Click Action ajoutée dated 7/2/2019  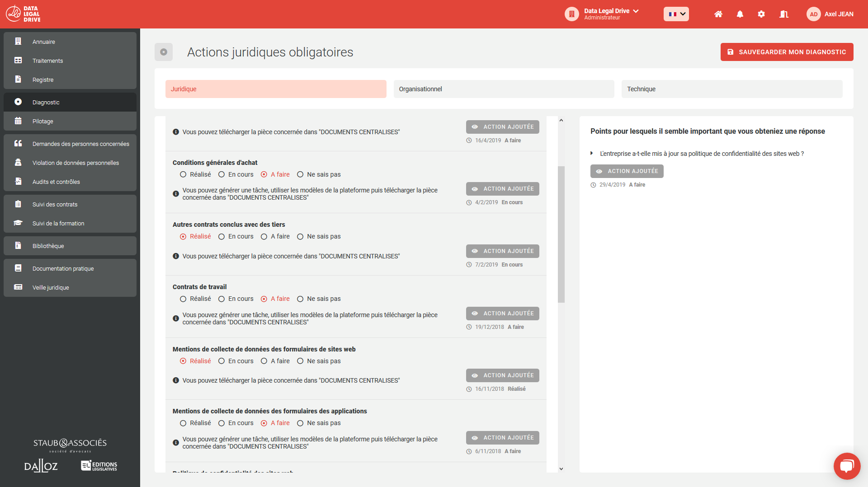coord(503,251)
